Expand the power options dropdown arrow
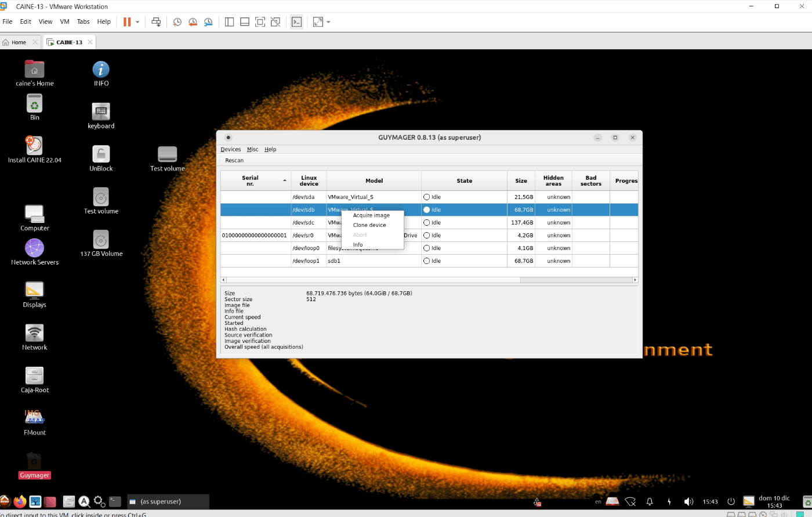 (x=137, y=22)
